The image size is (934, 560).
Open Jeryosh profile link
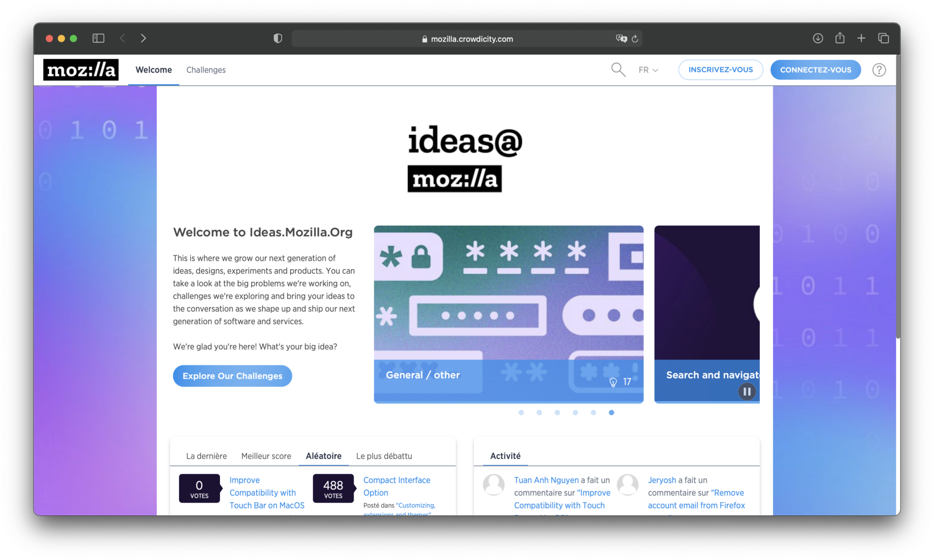[x=662, y=480]
